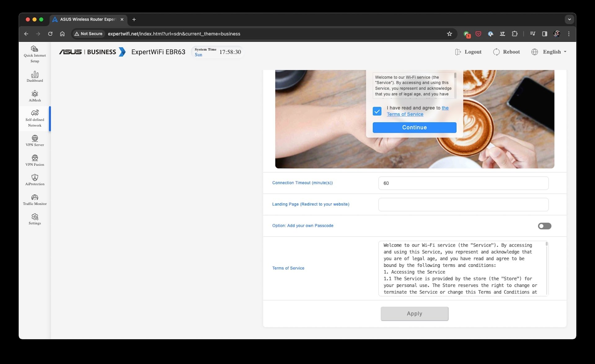
Task: Open the Dashboard panel
Action: (x=34, y=76)
